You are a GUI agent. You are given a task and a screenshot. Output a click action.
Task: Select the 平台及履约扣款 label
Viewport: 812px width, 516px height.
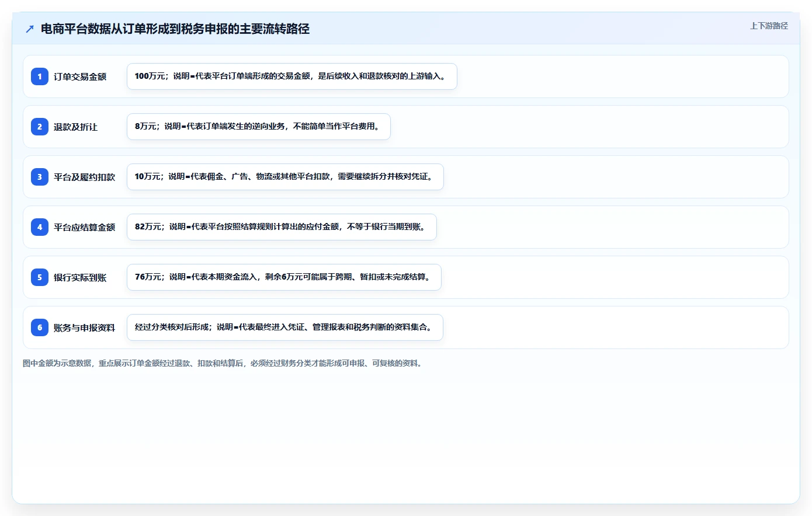tap(85, 177)
